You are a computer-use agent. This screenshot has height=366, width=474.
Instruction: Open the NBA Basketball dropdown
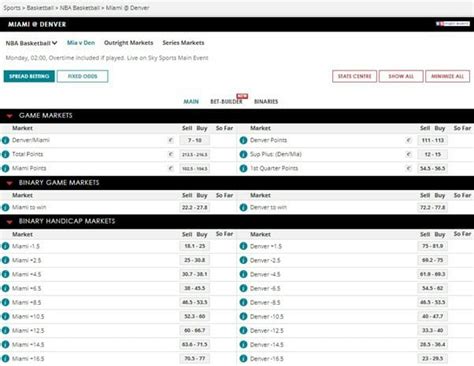pos(31,43)
